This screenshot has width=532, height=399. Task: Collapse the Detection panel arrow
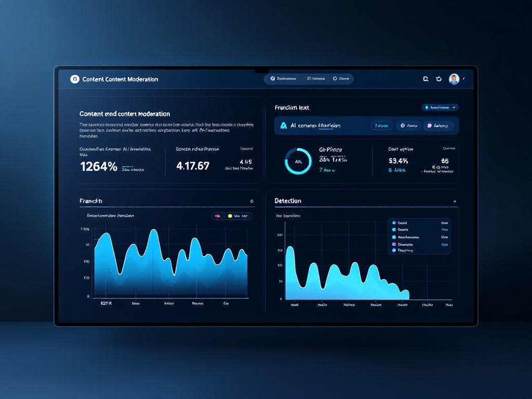(455, 201)
